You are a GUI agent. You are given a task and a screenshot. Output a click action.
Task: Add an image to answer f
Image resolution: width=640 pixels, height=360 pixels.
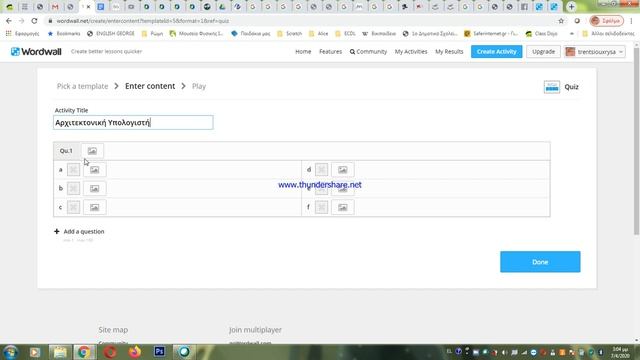click(342, 207)
